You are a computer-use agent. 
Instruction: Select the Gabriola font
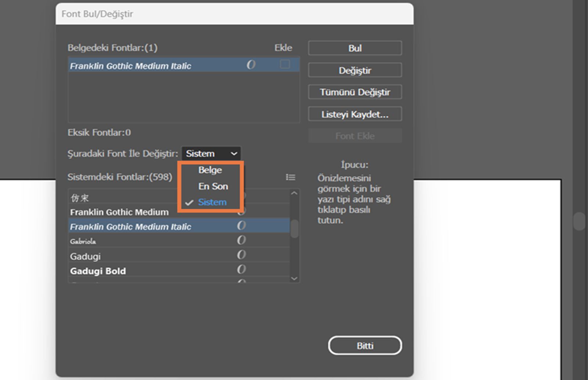coord(179,241)
